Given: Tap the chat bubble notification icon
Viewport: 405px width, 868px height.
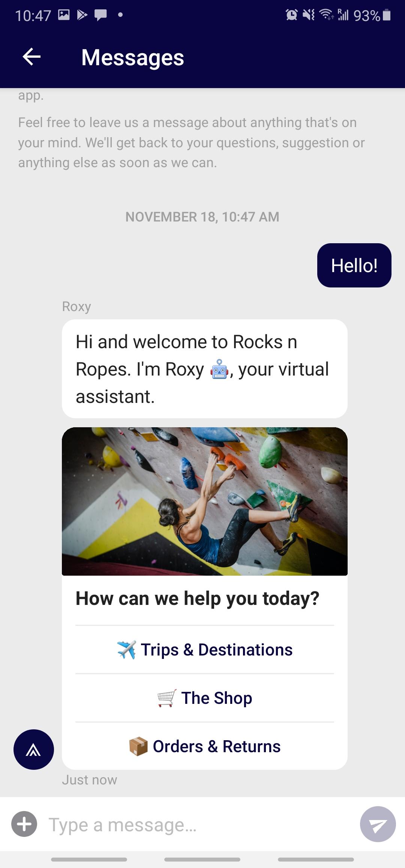Looking at the screenshot, I should [100, 15].
